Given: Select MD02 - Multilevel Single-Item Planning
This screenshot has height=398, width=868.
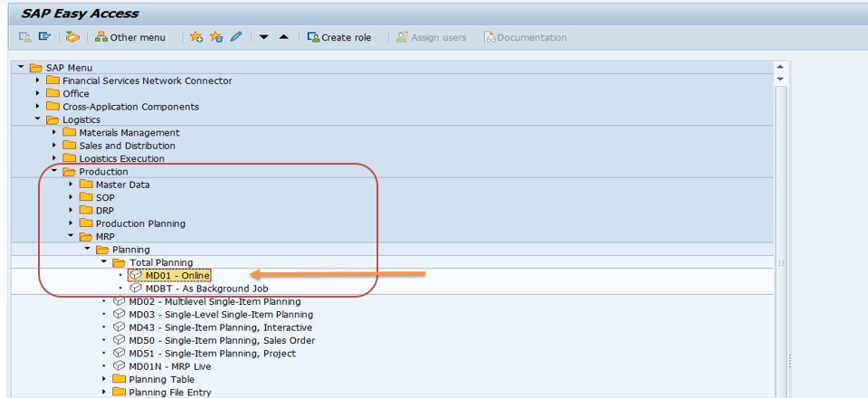Looking at the screenshot, I should (x=215, y=302).
